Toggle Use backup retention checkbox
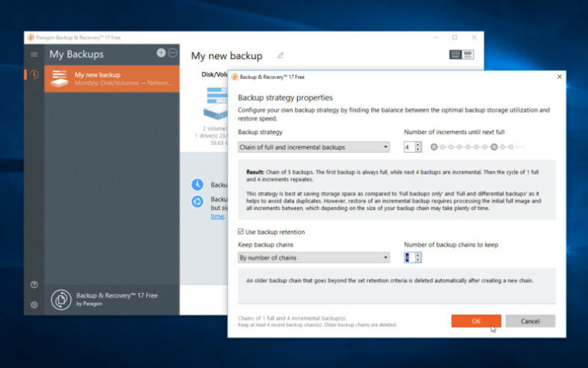This screenshot has height=368, width=588. (x=241, y=232)
